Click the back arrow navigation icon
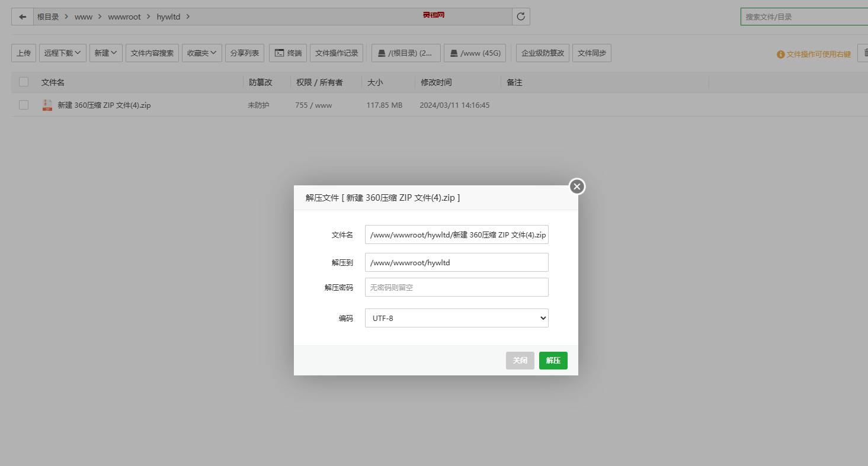 (x=23, y=17)
